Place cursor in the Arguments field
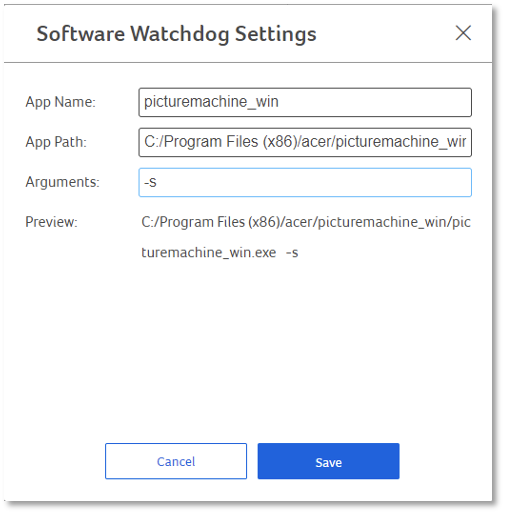Screen dimensions: 506x514 click(305, 182)
